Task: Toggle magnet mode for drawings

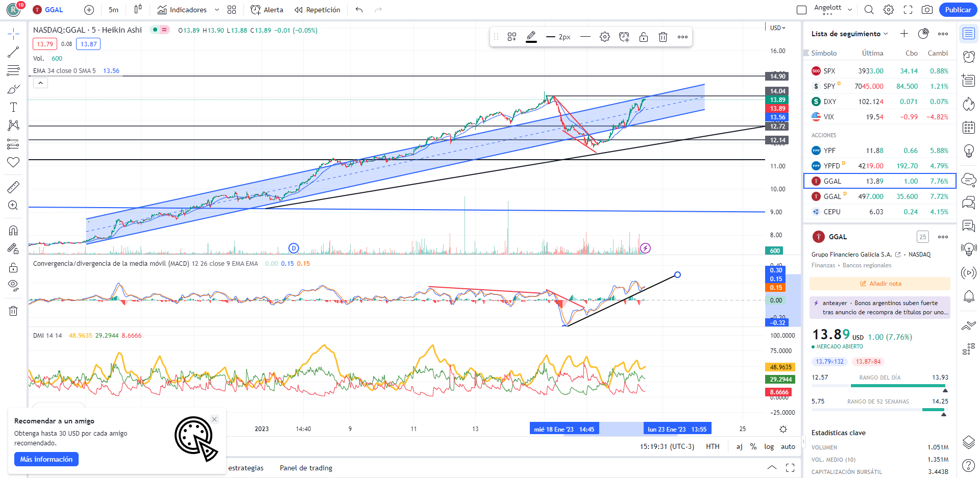Action: pyautogui.click(x=13, y=231)
